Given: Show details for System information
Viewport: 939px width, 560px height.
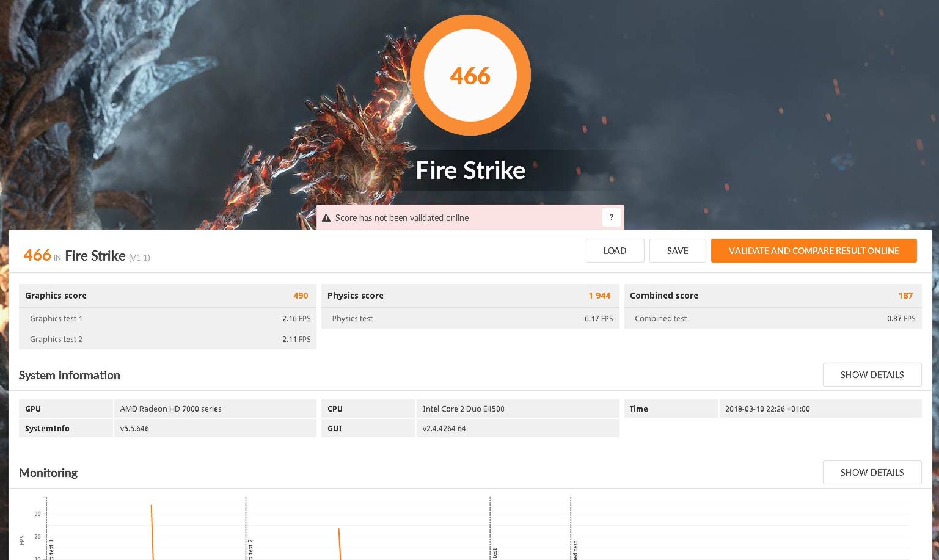Looking at the screenshot, I should pyautogui.click(x=872, y=374).
